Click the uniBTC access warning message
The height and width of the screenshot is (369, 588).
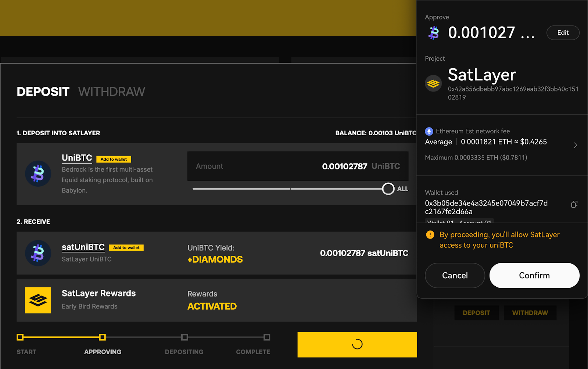click(x=499, y=240)
